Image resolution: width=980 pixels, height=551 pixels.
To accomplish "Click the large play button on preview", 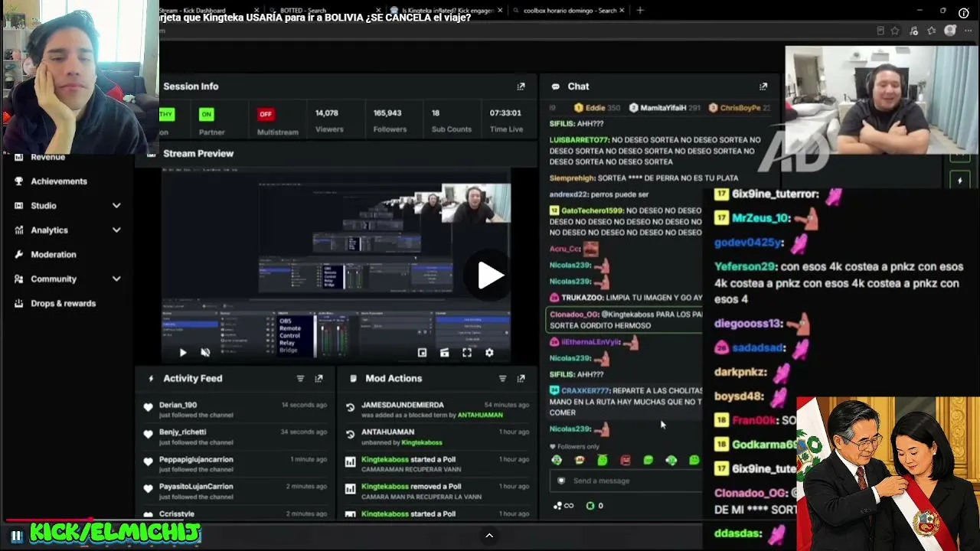I will pyautogui.click(x=490, y=275).
